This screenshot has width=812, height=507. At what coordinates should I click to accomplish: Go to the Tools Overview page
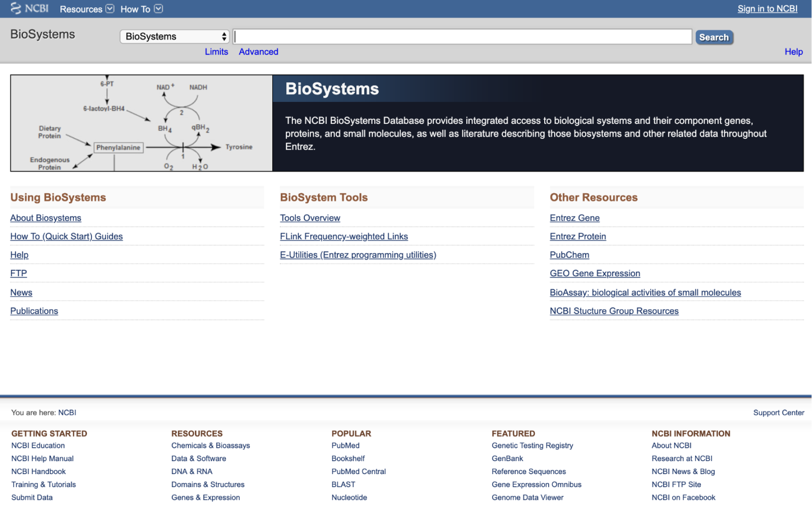click(x=310, y=218)
